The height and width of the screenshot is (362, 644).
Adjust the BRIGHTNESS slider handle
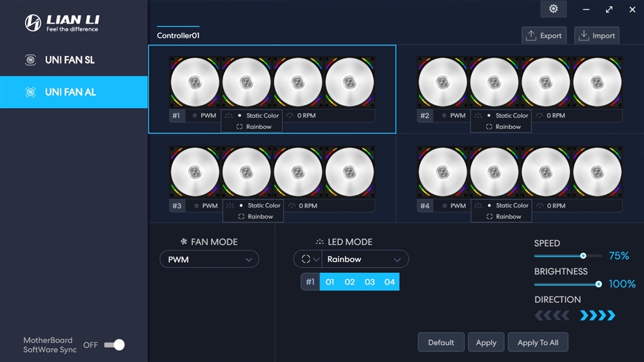click(599, 284)
